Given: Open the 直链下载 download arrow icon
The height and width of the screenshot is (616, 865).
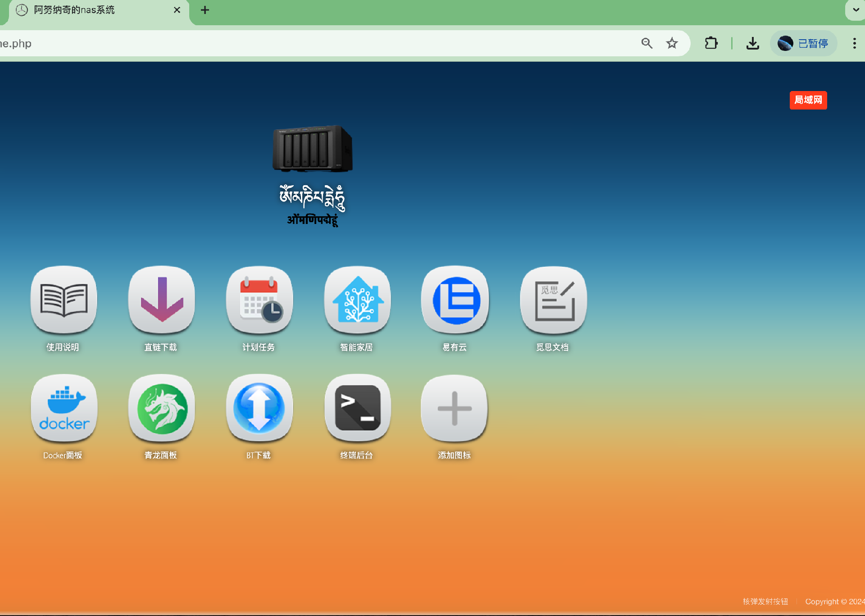Looking at the screenshot, I should pos(161,300).
